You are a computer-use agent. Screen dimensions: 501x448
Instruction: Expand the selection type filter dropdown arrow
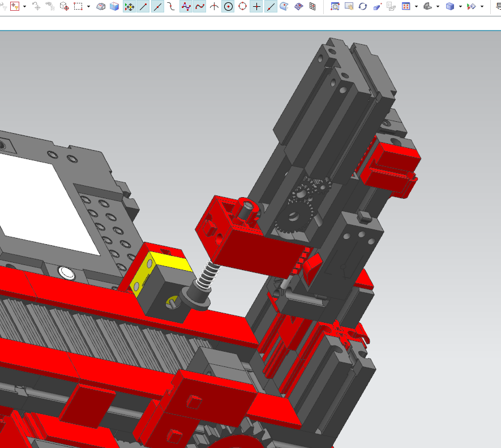(x=24, y=6)
